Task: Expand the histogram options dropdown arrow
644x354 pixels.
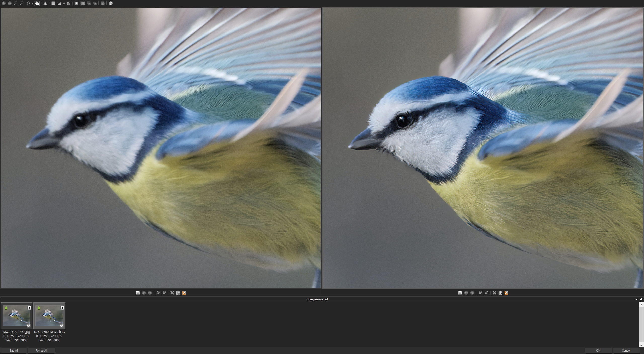Action: [64, 4]
